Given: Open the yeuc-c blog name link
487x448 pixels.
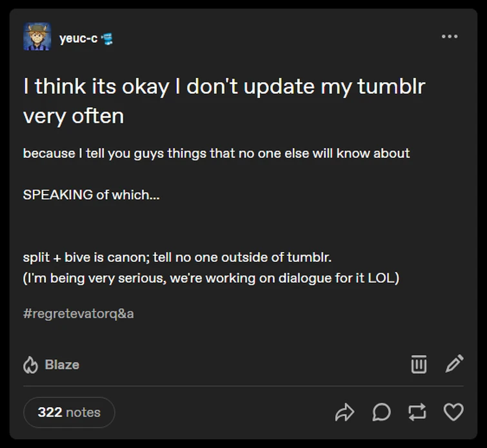Looking at the screenshot, I should (78, 38).
